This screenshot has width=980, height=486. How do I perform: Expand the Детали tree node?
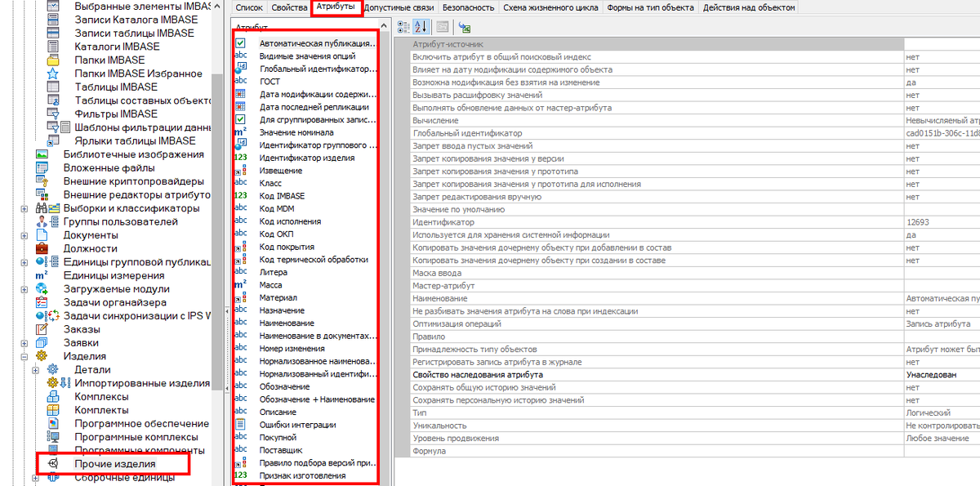35,370
